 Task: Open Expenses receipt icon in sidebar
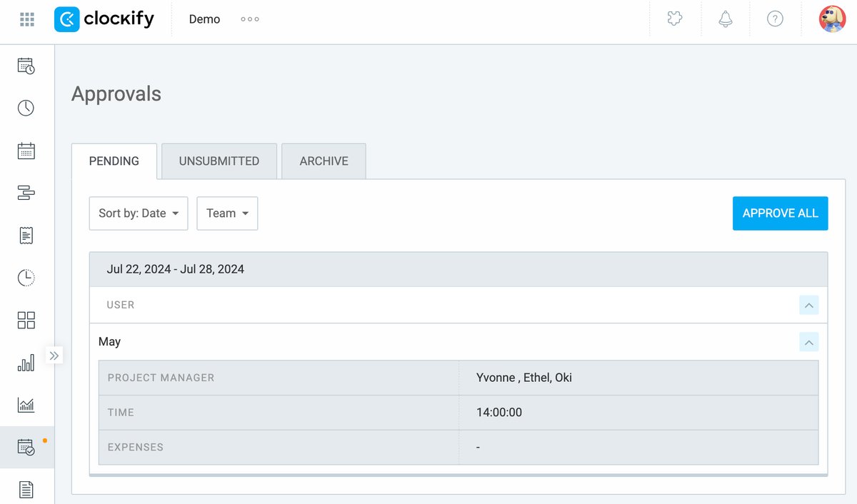[26, 235]
